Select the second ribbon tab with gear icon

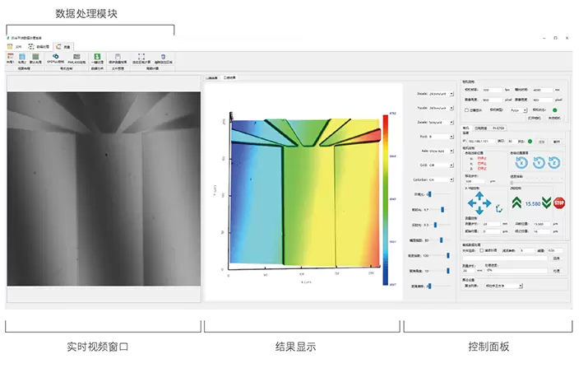point(38,47)
